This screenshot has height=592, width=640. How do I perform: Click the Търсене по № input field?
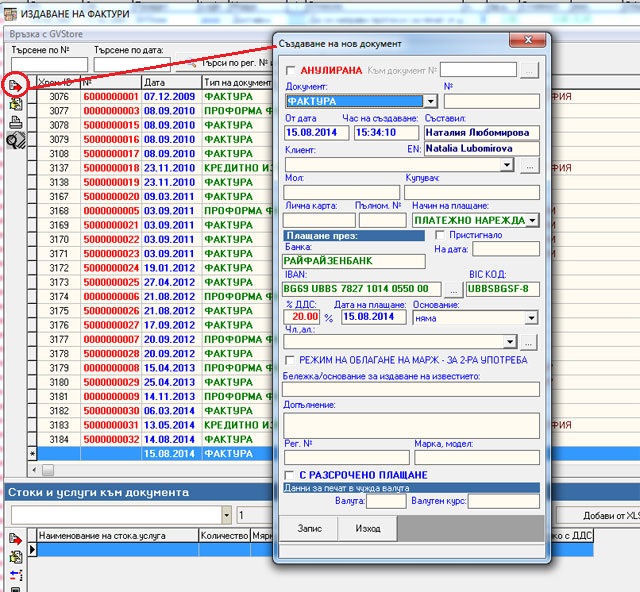tap(49, 65)
